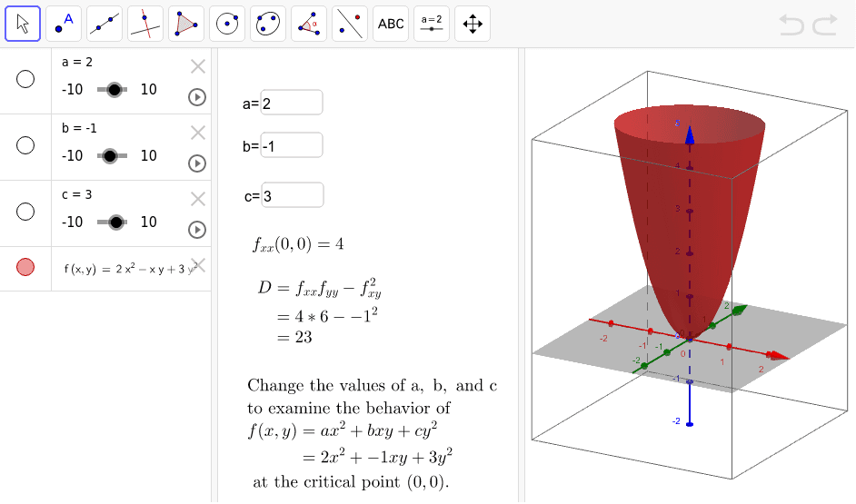This screenshot has width=856, height=504.
Task: Select the Ellipse tool
Action: tap(268, 24)
